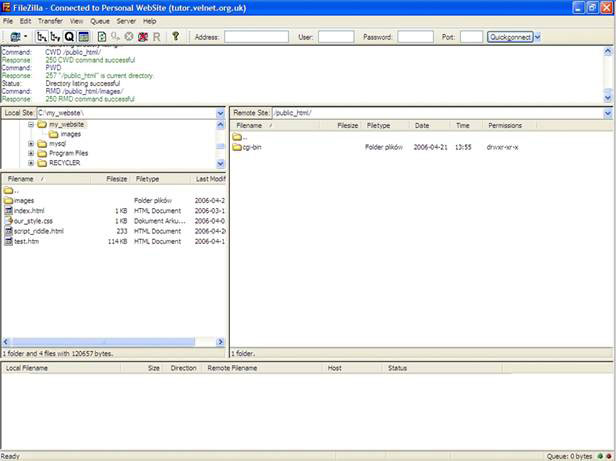Collapse the my_website tree node
The image size is (616, 461).
(31, 125)
